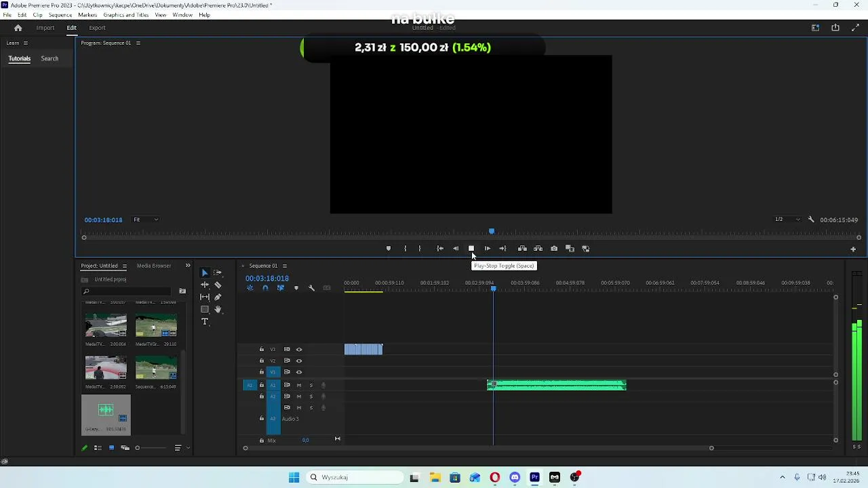The width and height of the screenshot is (868, 488).
Task: Open the Graphics and Titles menu
Action: click(125, 15)
